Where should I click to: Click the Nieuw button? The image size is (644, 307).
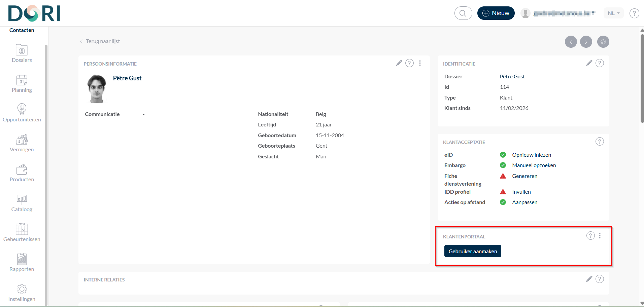click(x=496, y=13)
